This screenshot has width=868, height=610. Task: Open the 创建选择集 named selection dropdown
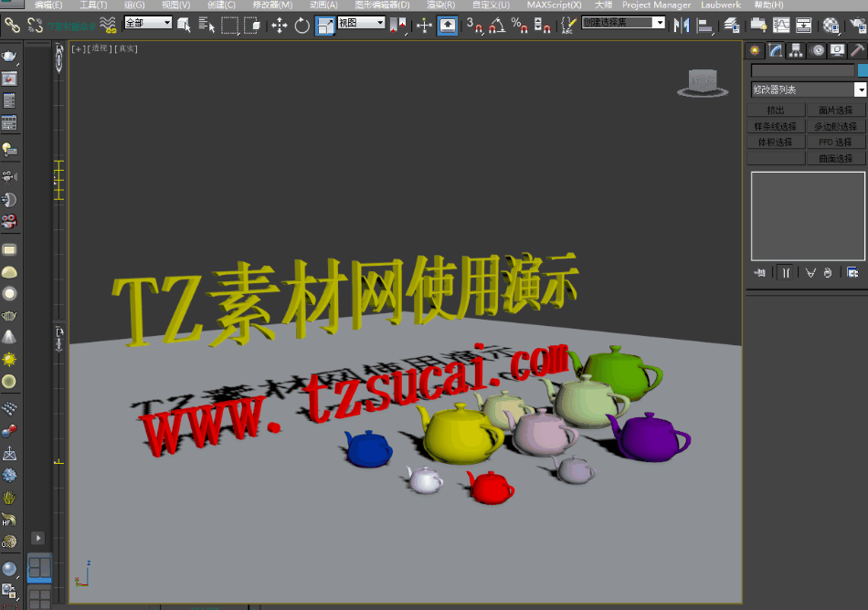point(623,23)
